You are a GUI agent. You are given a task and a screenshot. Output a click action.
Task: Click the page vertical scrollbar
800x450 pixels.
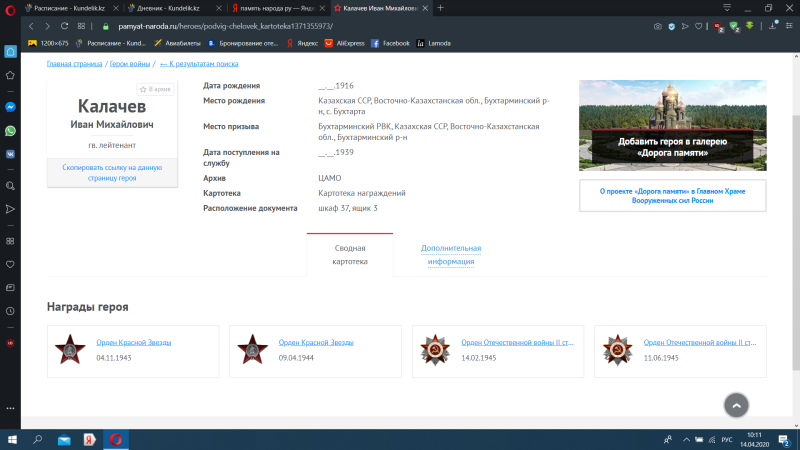coord(796,242)
